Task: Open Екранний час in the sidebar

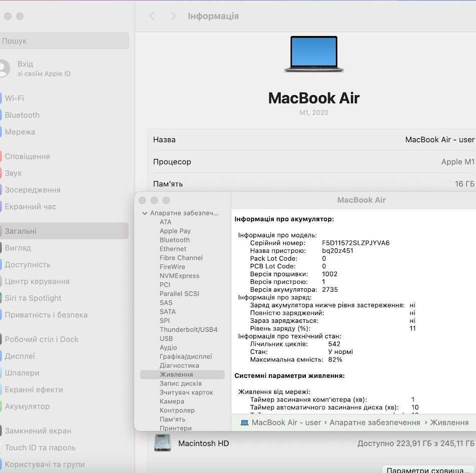Action: point(31,206)
